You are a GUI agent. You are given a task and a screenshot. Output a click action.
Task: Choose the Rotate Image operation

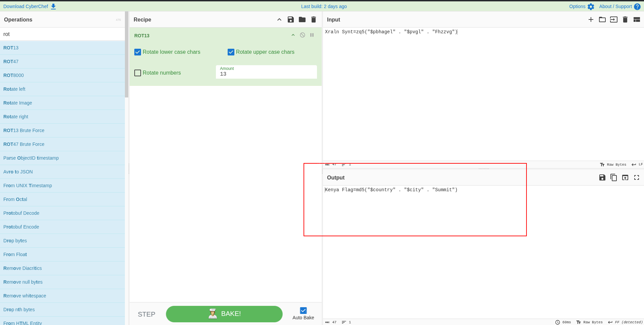click(x=62, y=103)
